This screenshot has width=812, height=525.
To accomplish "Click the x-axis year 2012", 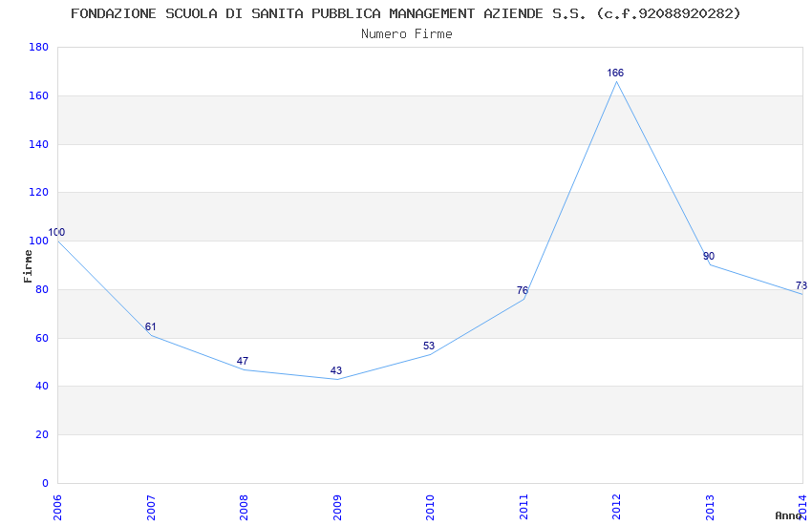I will pos(616,508).
